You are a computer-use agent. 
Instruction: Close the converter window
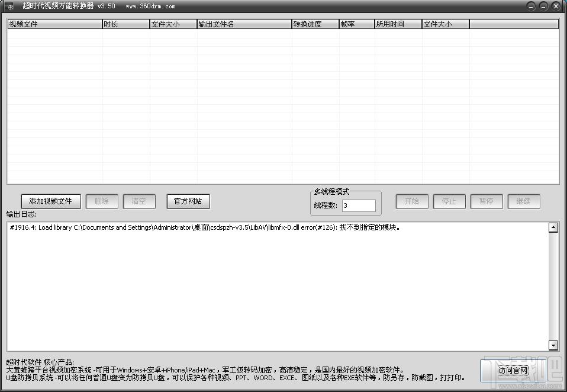click(x=556, y=6)
